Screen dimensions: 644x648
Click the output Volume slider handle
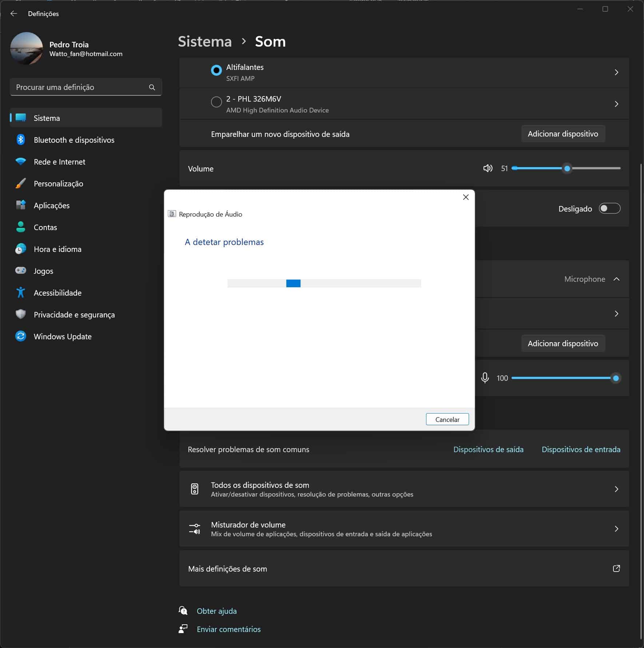point(567,168)
